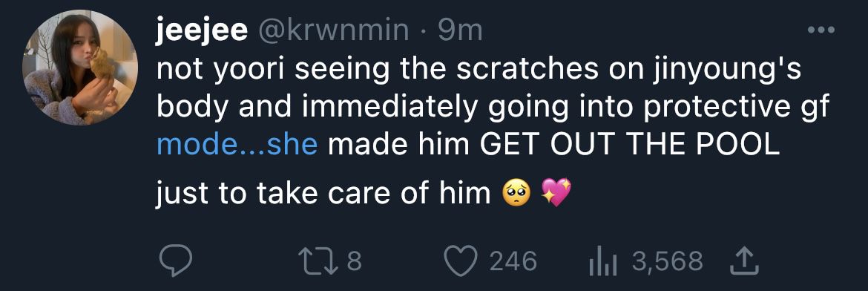868x291 pixels.
Task: Open the view analytics bar-chart icon
Action: (604, 261)
